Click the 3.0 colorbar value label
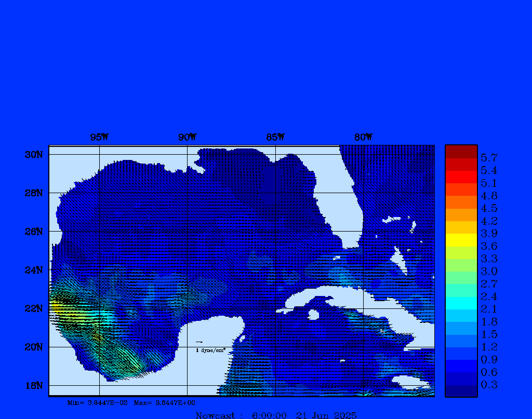Image resolution: width=532 pixels, height=419 pixels. [x=489, y=271]
